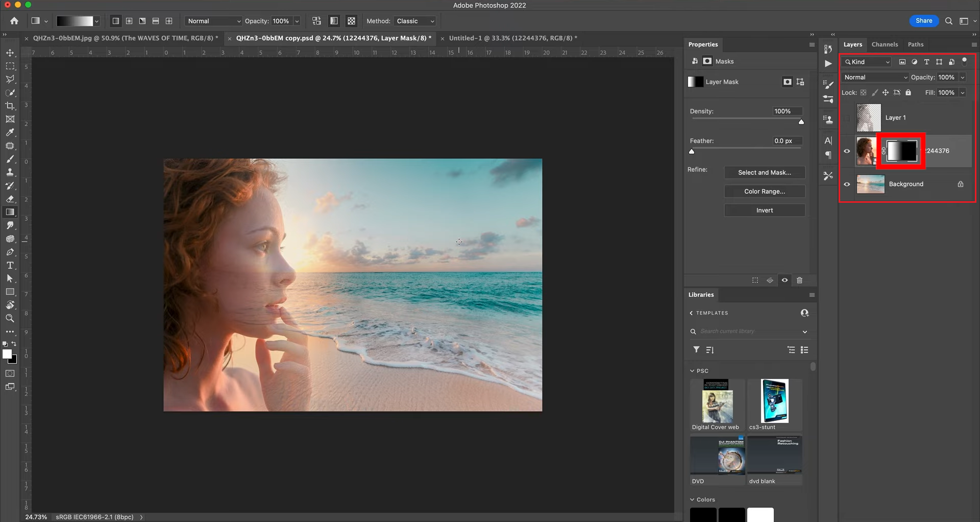Delete the layer mask via the trash icon
The image size is (980, 522).
[x=799, y=280]
